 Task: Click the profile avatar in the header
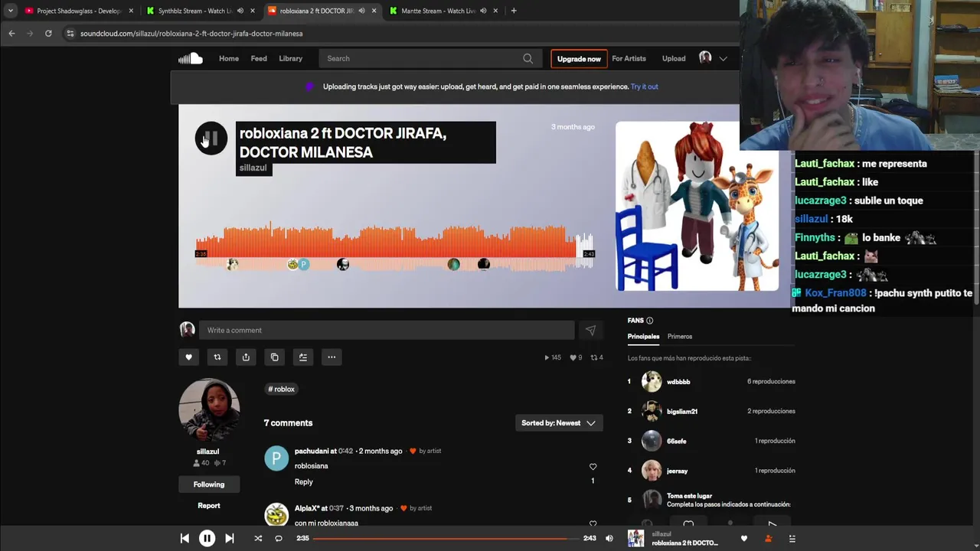click(705, 58)
